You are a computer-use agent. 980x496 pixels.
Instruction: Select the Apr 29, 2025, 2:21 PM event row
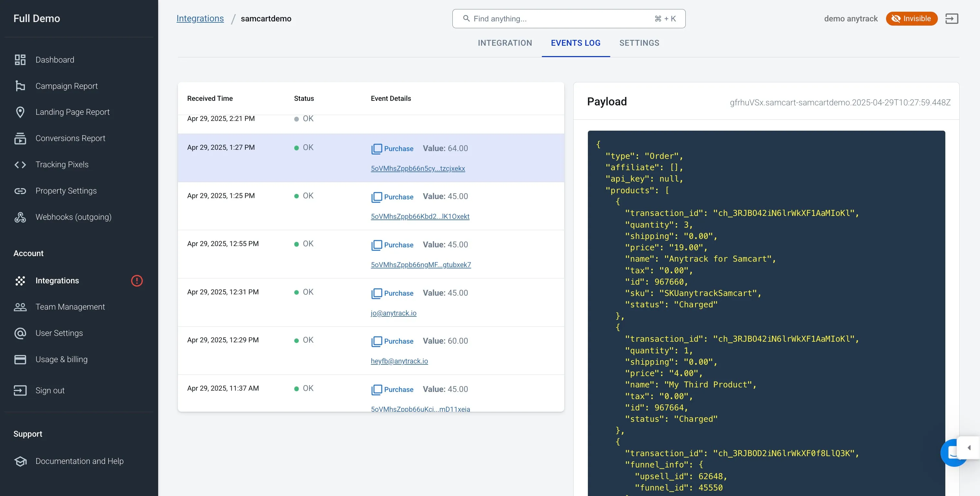pyautogui.click(x=370, y=124)
